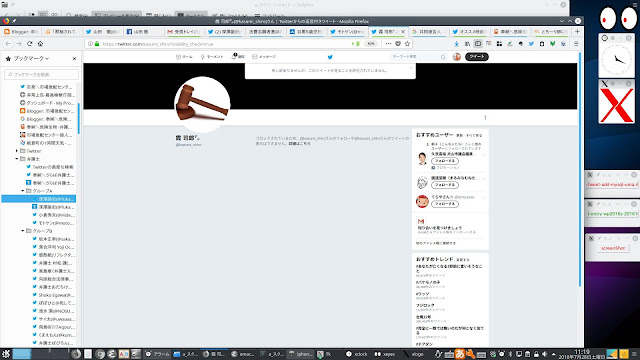Expand the Twitter bookmarks folder
The height and width of the screenshot is (360, 640).
[17, 151]
